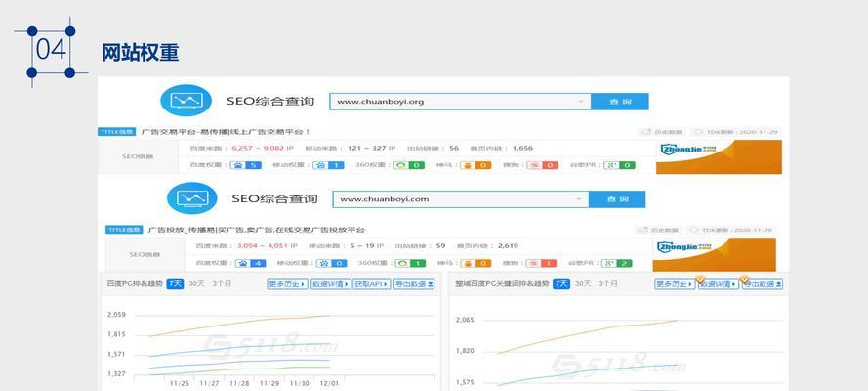The height and width of the screenshot is (391, 868).
Task: Click homepage internal links value 1,656
Action: tap(522, 148)
